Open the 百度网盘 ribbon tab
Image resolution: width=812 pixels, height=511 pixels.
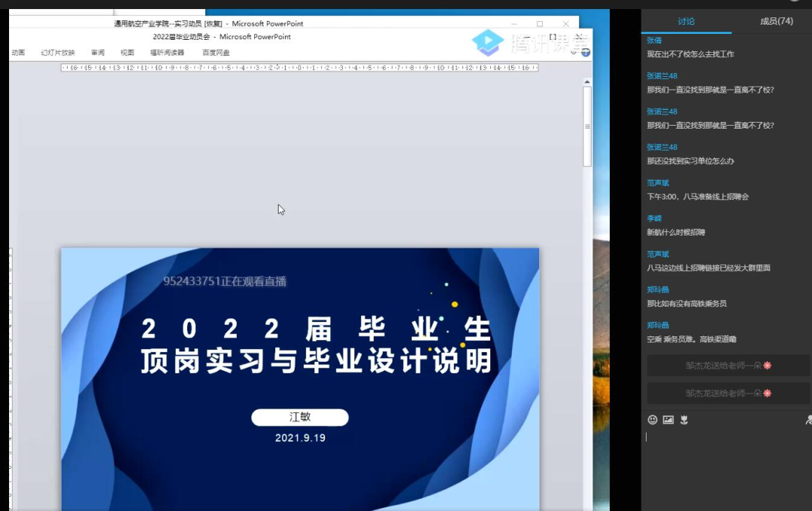tap(216, 53)
